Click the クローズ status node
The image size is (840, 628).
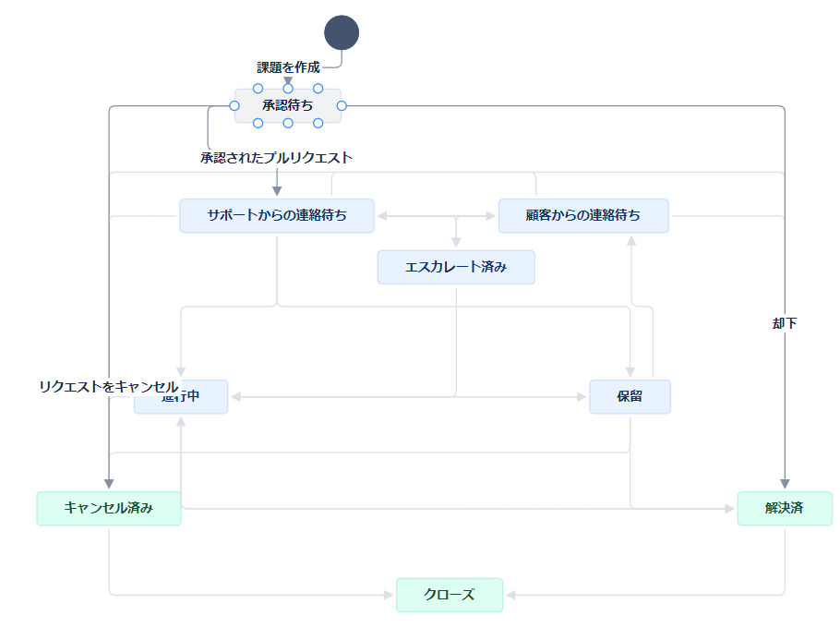(x=450, y=595)
